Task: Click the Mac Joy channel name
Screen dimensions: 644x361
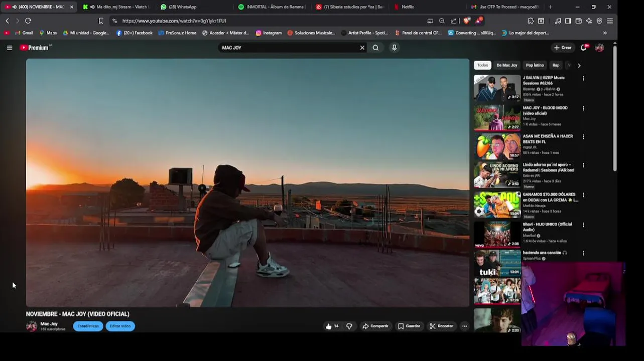Action: (x=49, y=324)
